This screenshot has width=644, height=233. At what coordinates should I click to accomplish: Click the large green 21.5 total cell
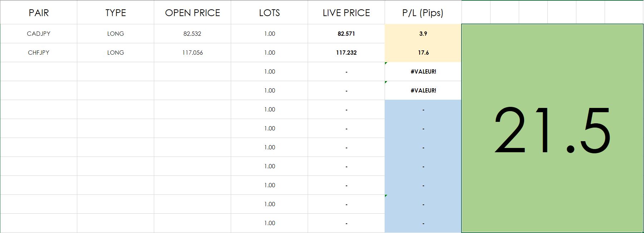(552, 129)
